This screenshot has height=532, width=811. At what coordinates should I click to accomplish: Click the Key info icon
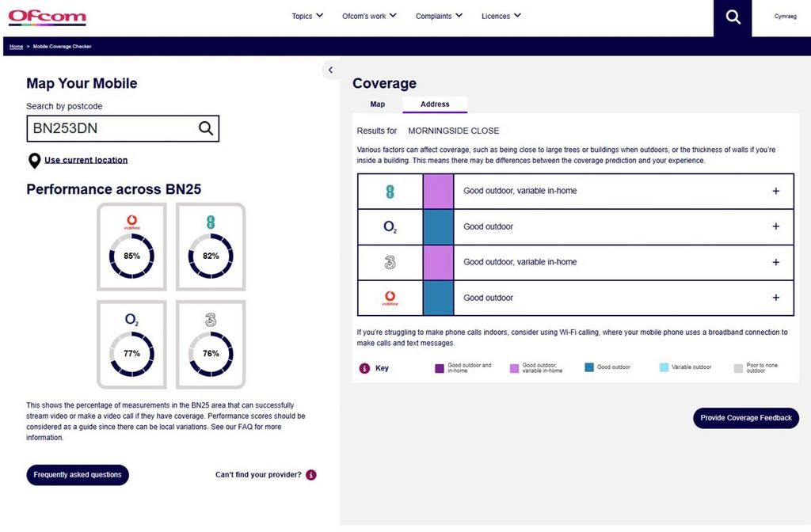click(x=364, y=368)
